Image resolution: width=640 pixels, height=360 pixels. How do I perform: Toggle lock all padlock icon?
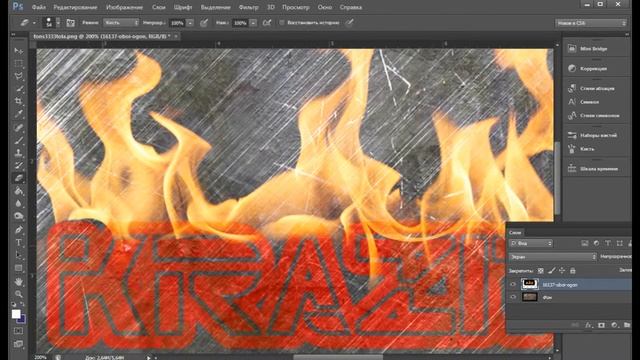[573, 270]
